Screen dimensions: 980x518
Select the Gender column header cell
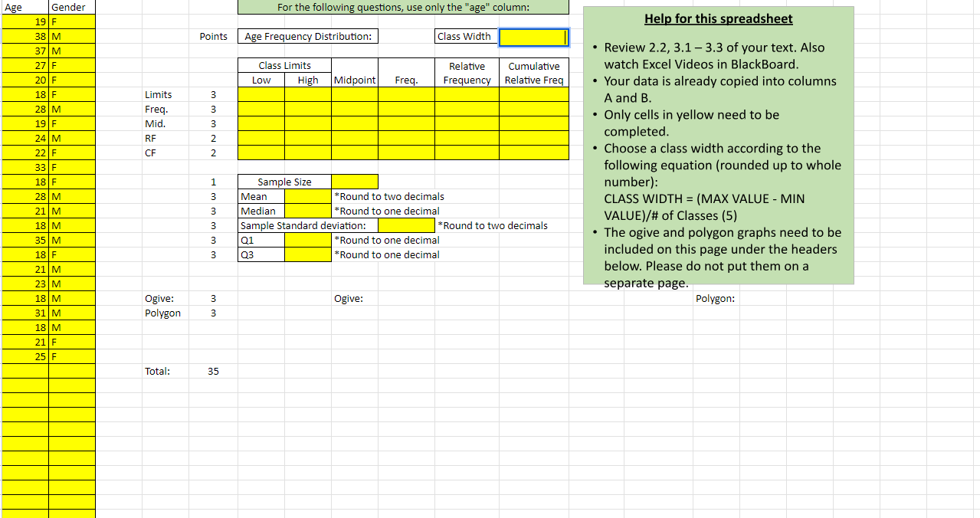click(x=71, y=5)
